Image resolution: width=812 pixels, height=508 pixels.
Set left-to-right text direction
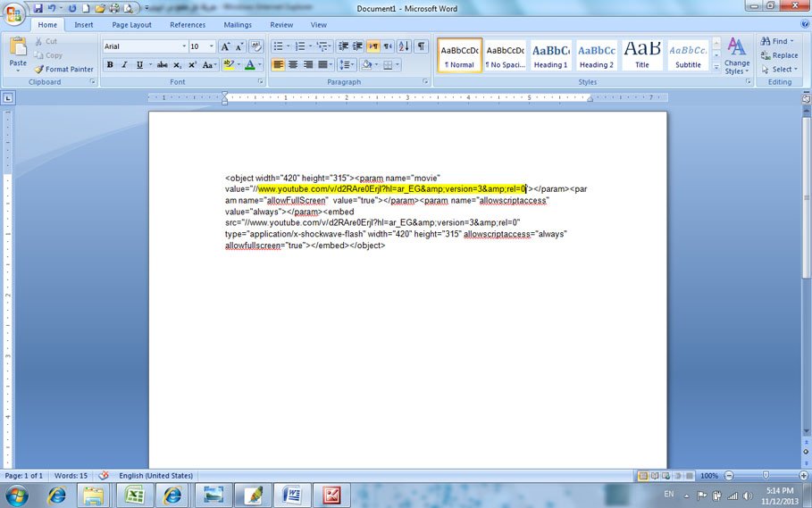pos(373,46)
